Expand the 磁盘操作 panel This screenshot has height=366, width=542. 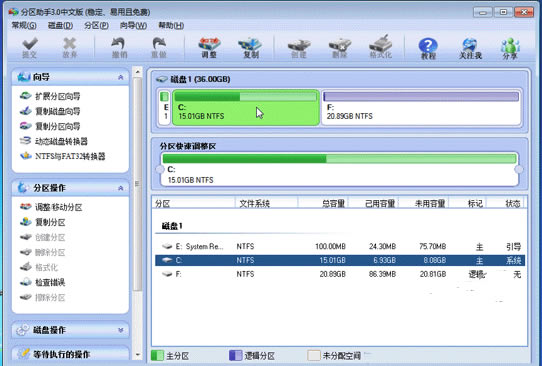tap(120, 330)
